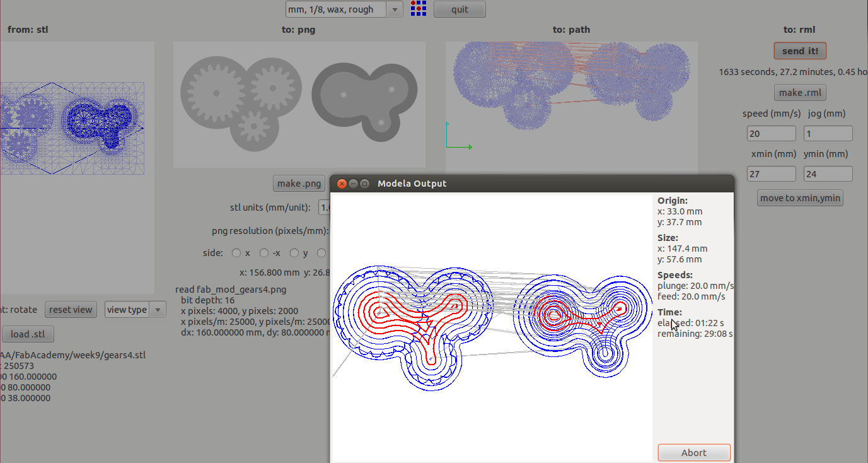Click the 'make .png' button

point(299,184)
